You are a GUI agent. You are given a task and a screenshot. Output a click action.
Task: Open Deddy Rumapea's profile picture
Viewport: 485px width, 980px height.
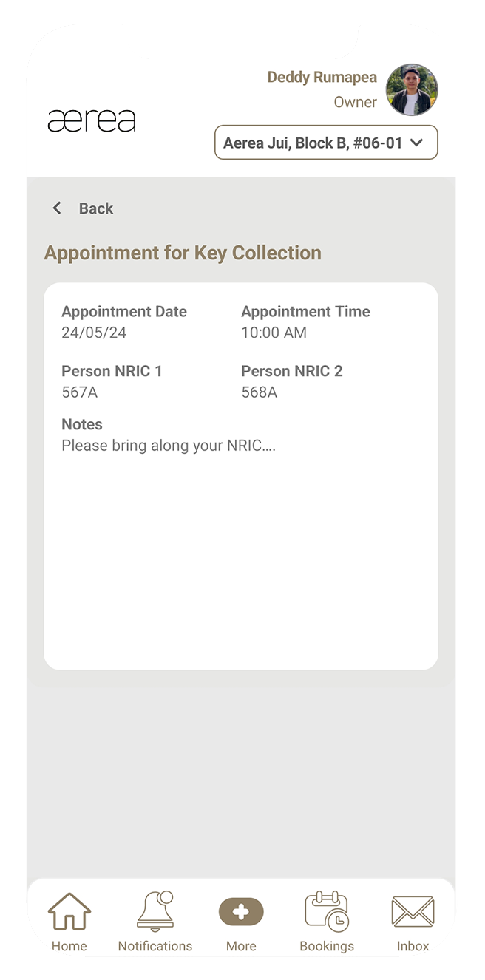[412, 89]
